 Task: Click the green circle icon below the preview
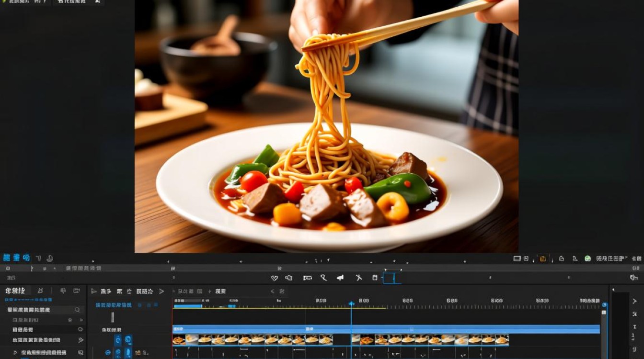tap(587, 258)
